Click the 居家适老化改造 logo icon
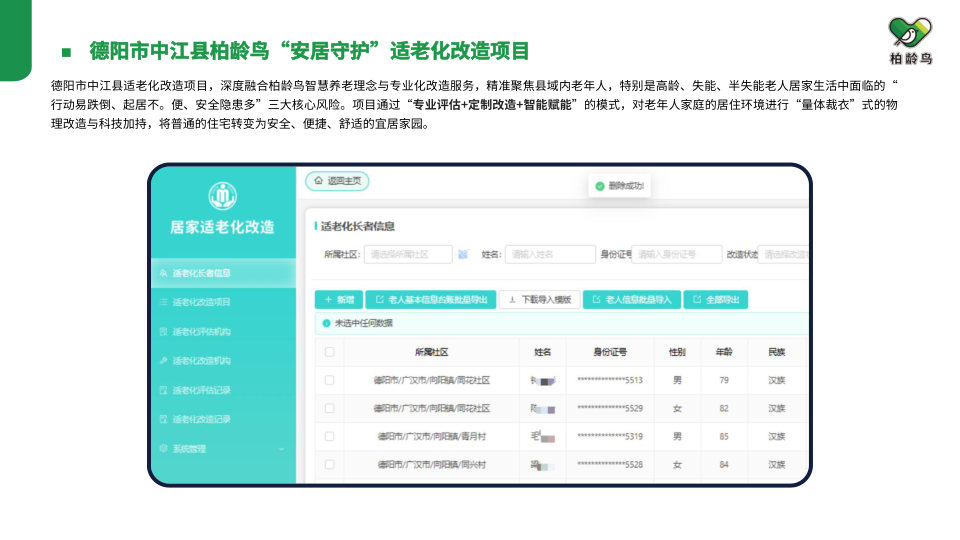 [222, 196]
